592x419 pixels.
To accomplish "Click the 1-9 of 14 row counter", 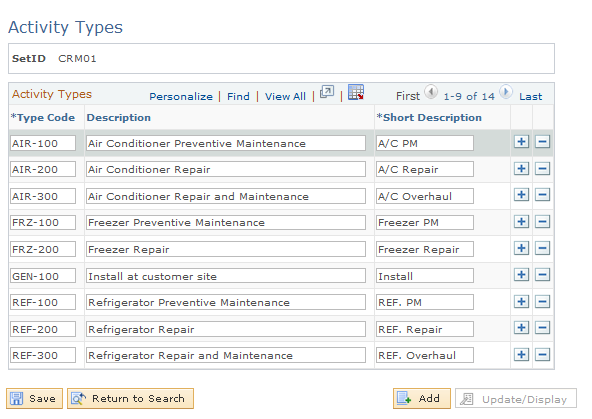I will pos(469,96).
